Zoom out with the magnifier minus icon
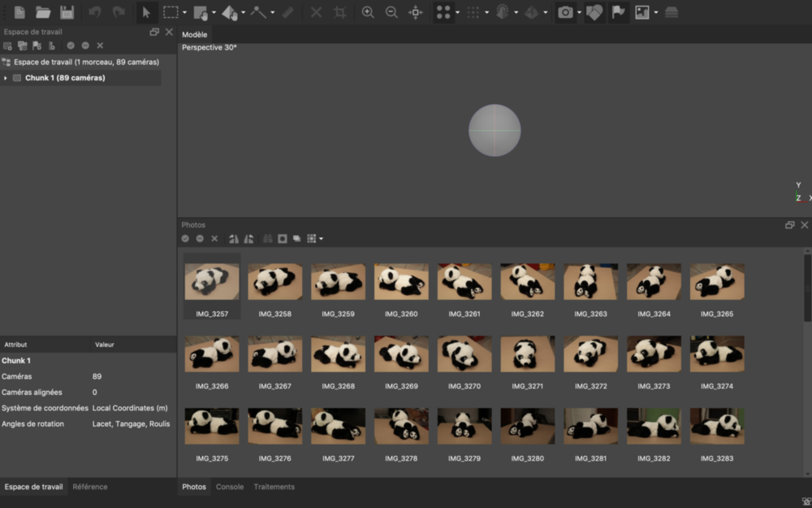Viewport: 812px width, 508px height. tap(391, 12)
